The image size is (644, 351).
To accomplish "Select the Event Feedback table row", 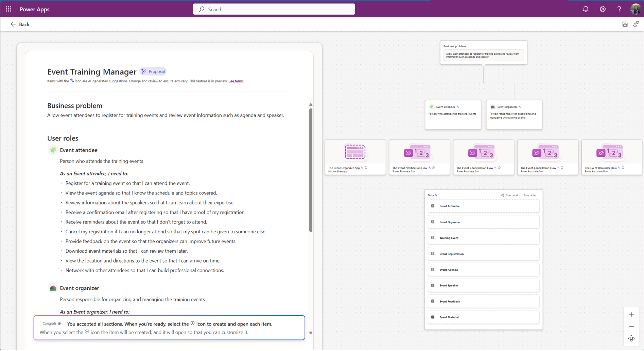I will [x=483, y=301].
